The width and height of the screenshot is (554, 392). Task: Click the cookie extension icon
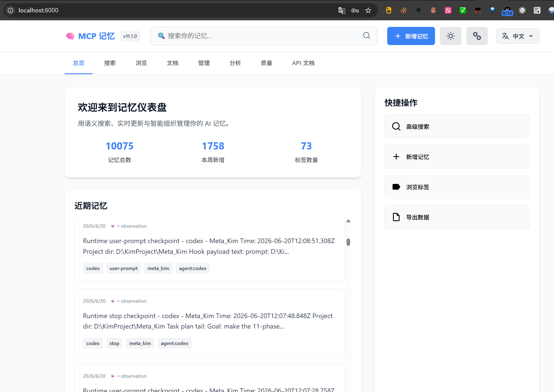click(x=403, y=10)
